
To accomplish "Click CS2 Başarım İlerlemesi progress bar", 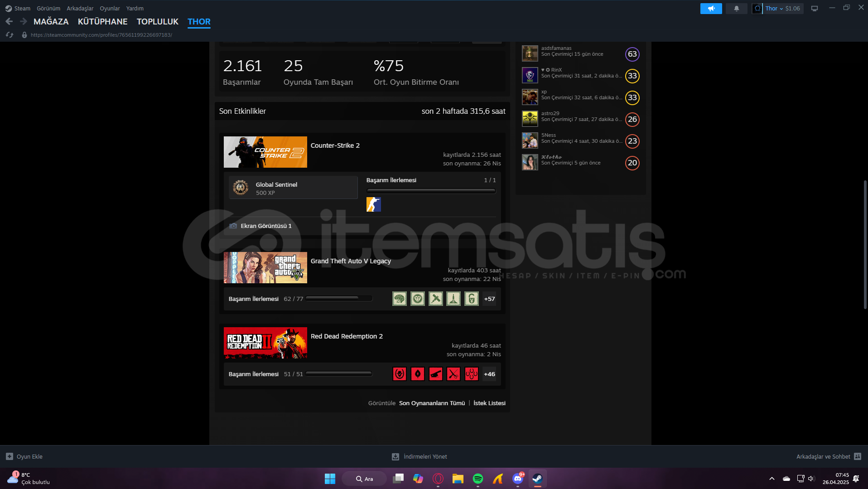I will [431, 191].
